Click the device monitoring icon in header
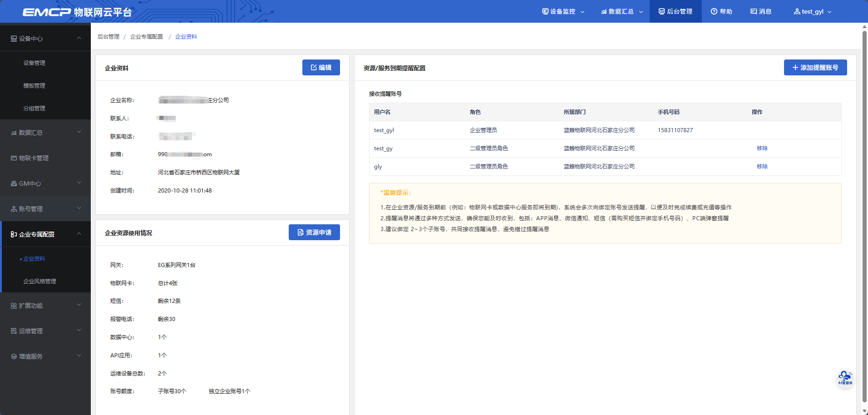 545,11
